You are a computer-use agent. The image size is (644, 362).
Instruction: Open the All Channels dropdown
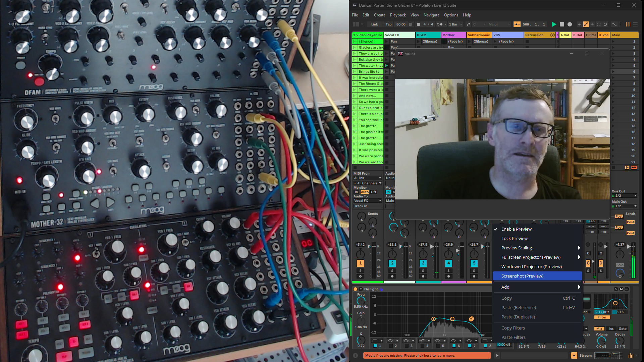pos(368,183)
